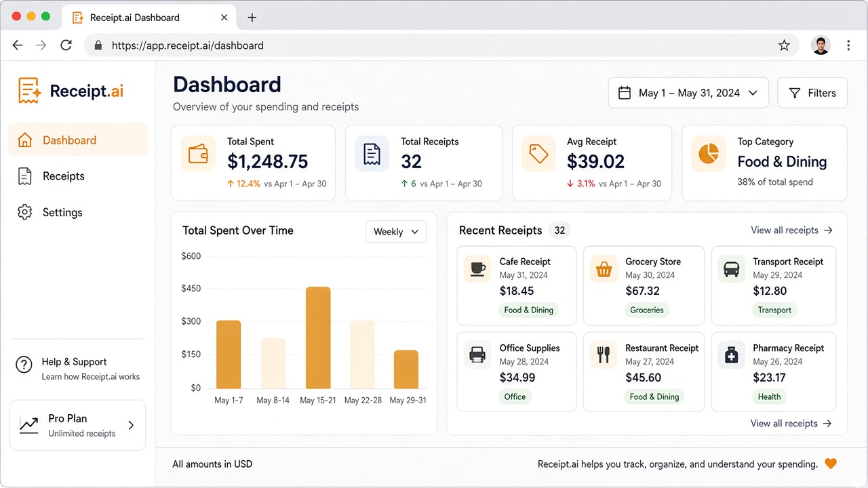Viewport: 868px width, 488px height.
Task: Go to Dashboard in the sidebar
Action: (x=78, y=140)
